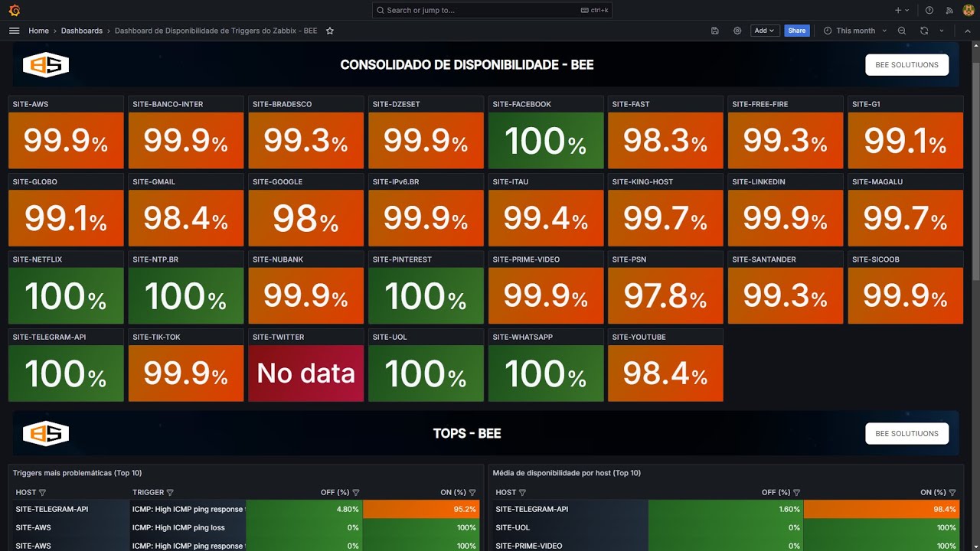Open the SITE-YOUTUBE panel title
This screenshot has height=551, width=980.
639,337
